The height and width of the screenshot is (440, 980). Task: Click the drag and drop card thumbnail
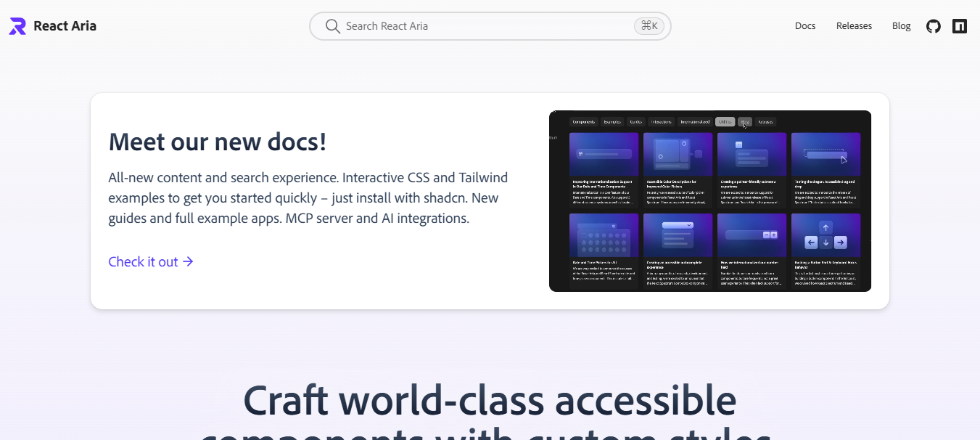click(825, 154)
